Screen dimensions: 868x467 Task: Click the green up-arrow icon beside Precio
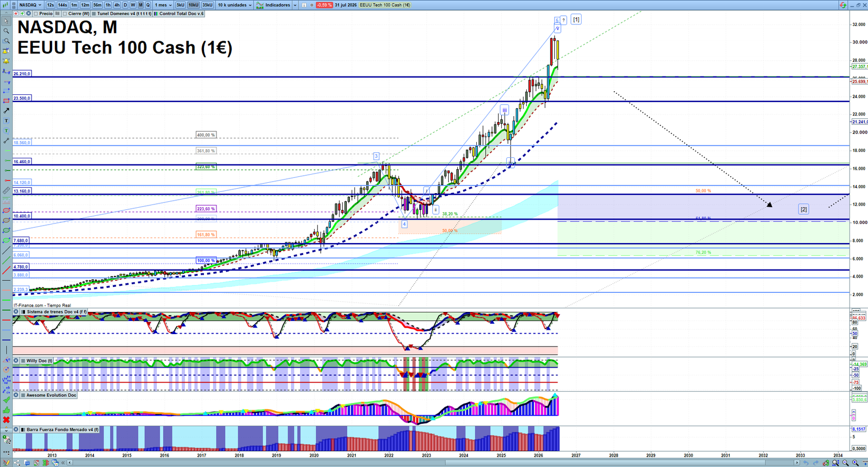coord(22,13)
